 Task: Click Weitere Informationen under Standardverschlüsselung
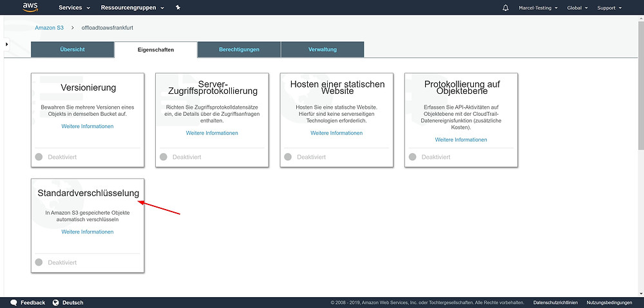coord(88,231)
